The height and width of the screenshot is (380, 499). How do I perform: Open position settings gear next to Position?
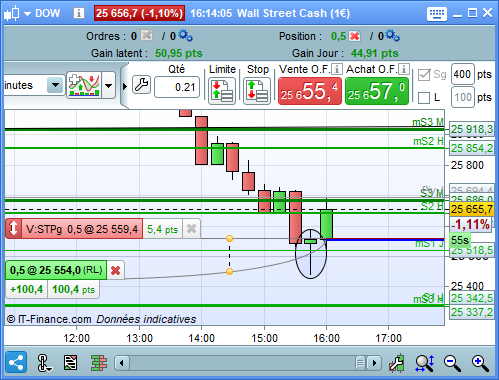coord(393,36)
